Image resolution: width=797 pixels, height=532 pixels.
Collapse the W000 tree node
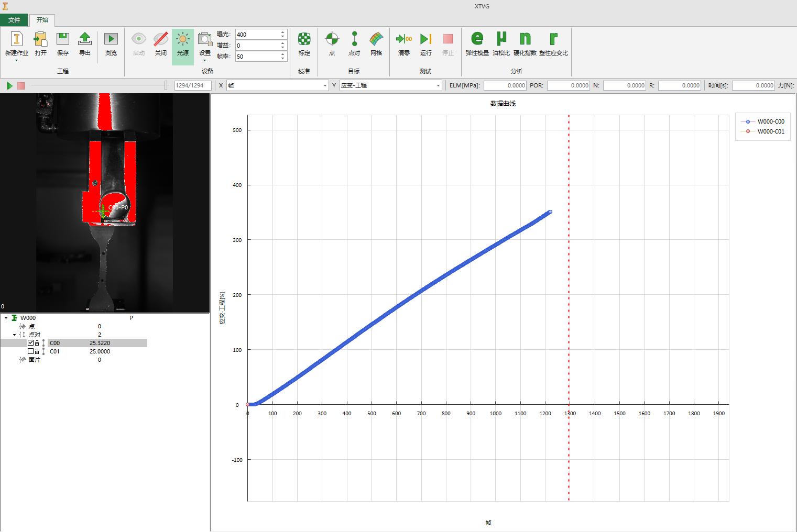click(6, 318)
